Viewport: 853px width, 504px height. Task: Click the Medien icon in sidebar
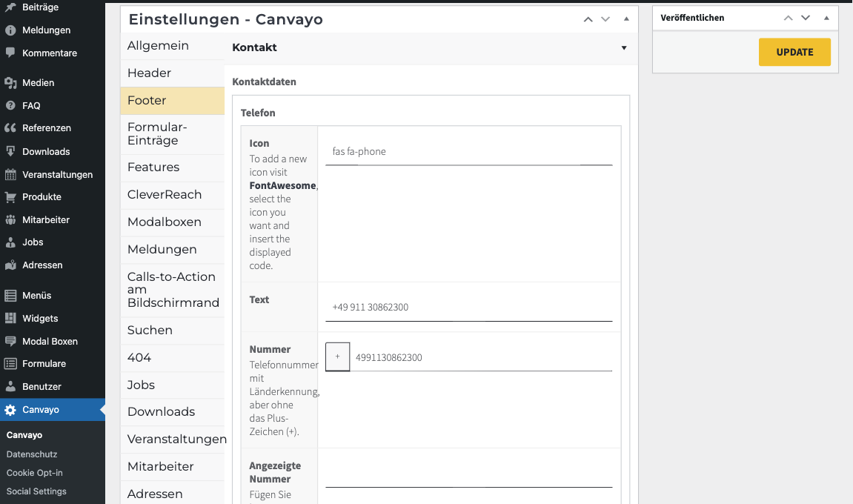click(10, 83)
